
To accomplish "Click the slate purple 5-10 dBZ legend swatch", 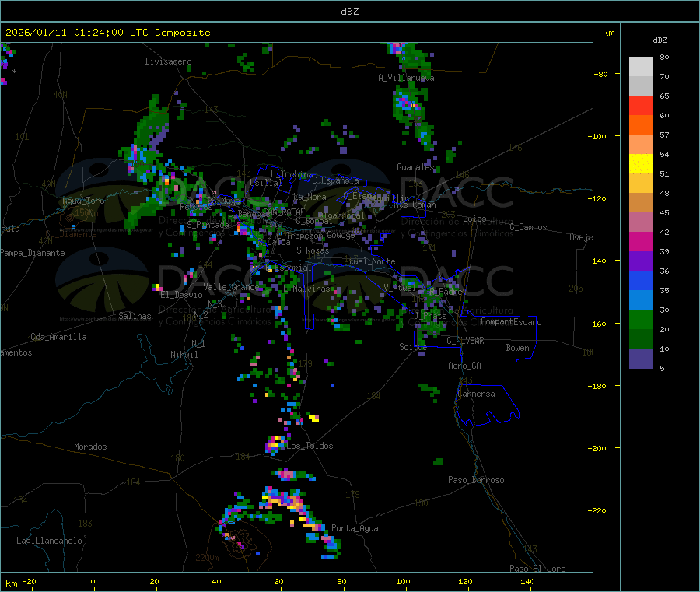I will tap(641, 359).
